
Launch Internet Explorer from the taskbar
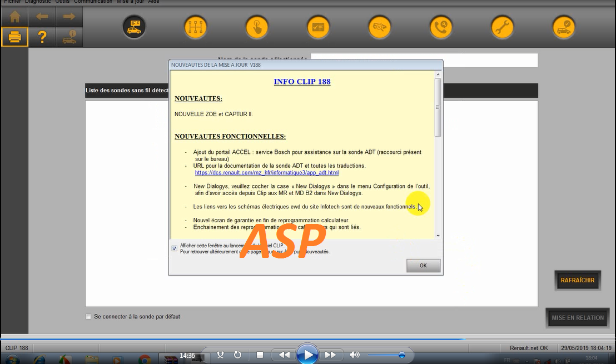click(39, 360)
